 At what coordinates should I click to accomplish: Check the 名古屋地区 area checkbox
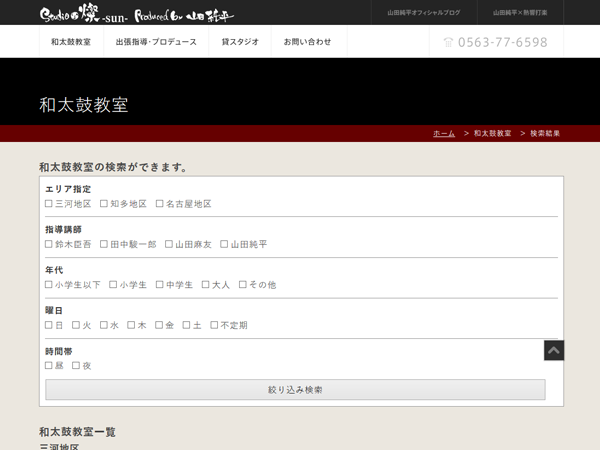point(160,204)
